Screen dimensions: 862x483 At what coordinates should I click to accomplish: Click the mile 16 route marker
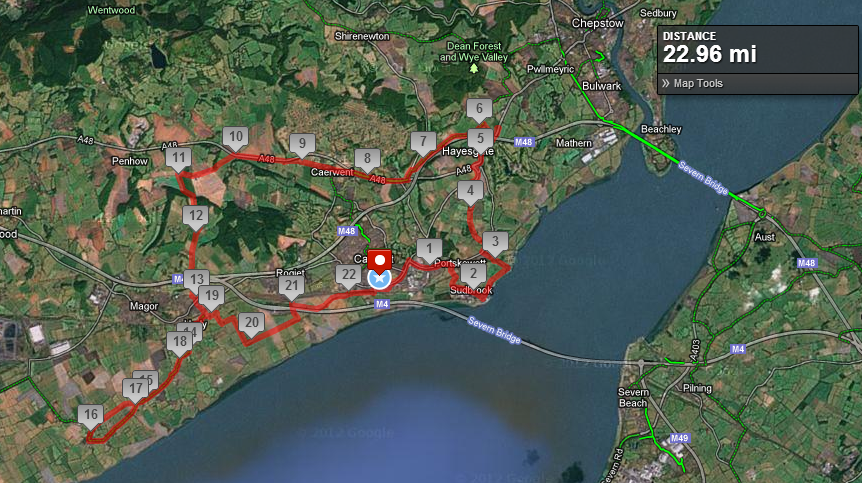click(x=91, y=416)
